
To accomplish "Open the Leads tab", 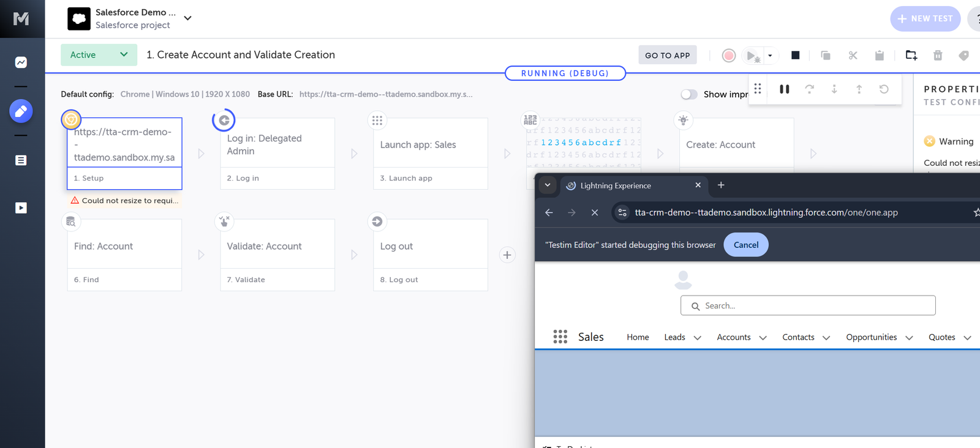I will coord(674,337).
